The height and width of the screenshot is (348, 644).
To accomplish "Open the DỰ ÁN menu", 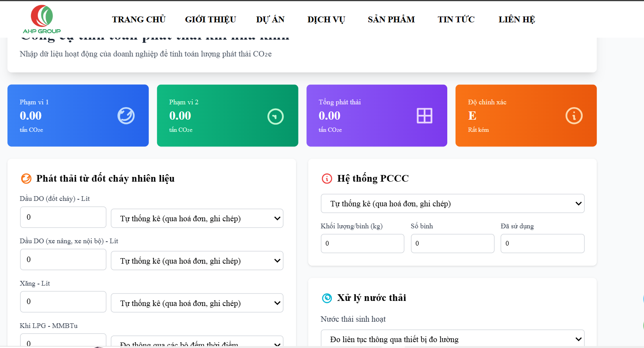I will point(270,19).
